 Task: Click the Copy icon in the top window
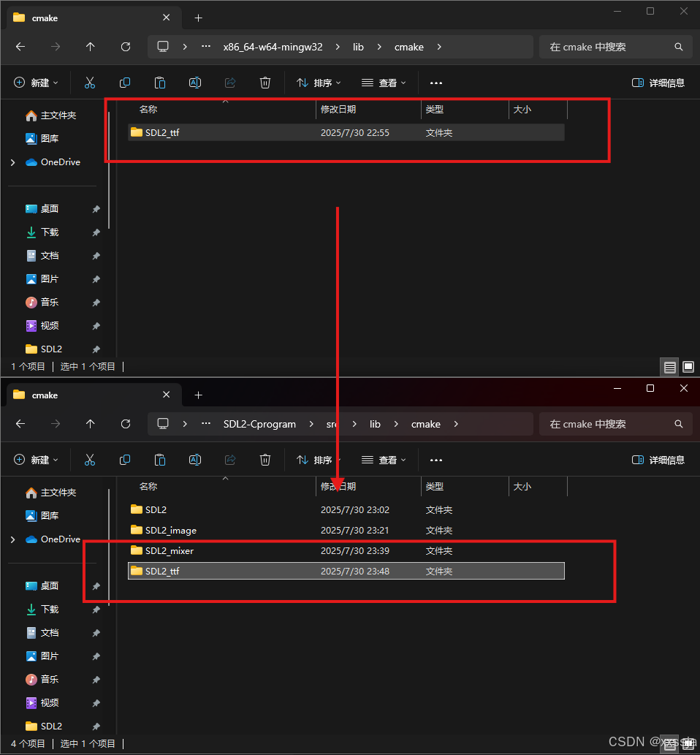coord(125,82)
